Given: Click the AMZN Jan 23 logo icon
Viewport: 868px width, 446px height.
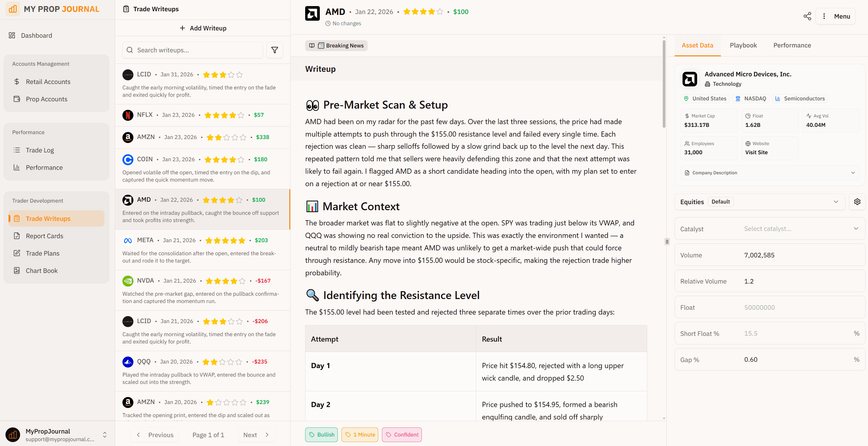Looking at the screenshot, I should pos(128,137).
